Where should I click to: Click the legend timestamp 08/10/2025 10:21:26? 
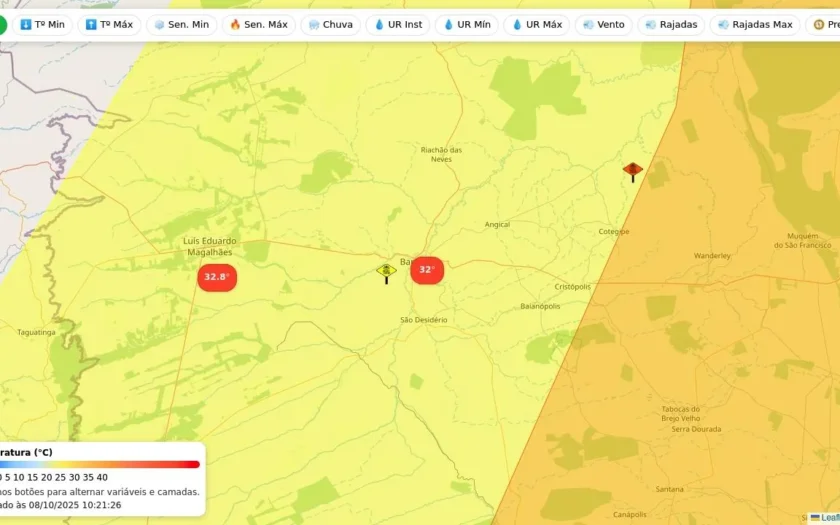pos(75,505)
